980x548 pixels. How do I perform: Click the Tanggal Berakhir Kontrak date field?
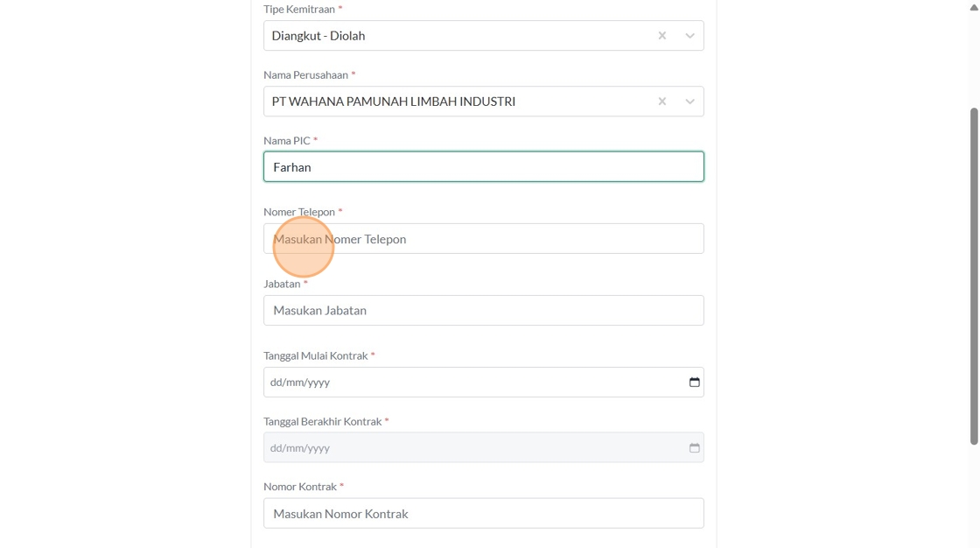(472, 448)
